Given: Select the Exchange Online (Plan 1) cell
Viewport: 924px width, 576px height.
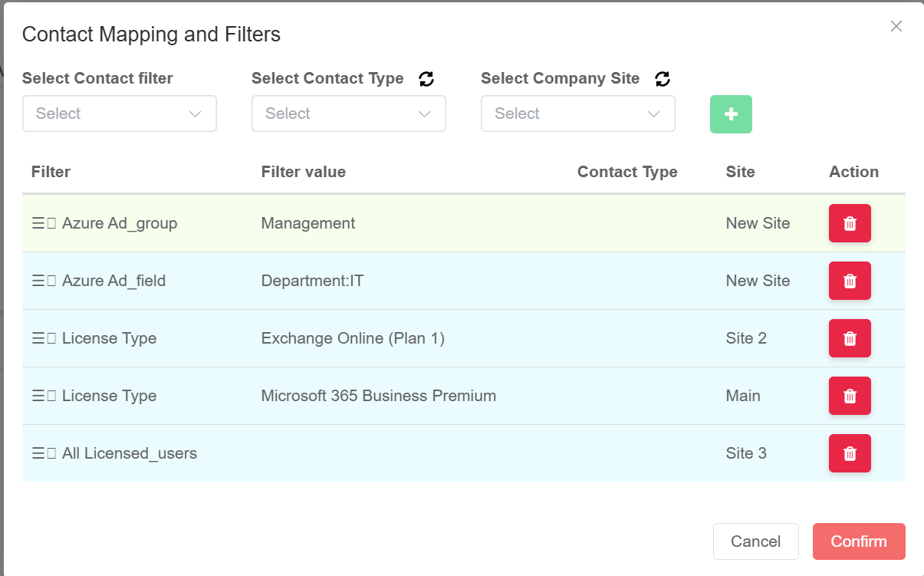Looking at the screenshot, I should (353, 338).
